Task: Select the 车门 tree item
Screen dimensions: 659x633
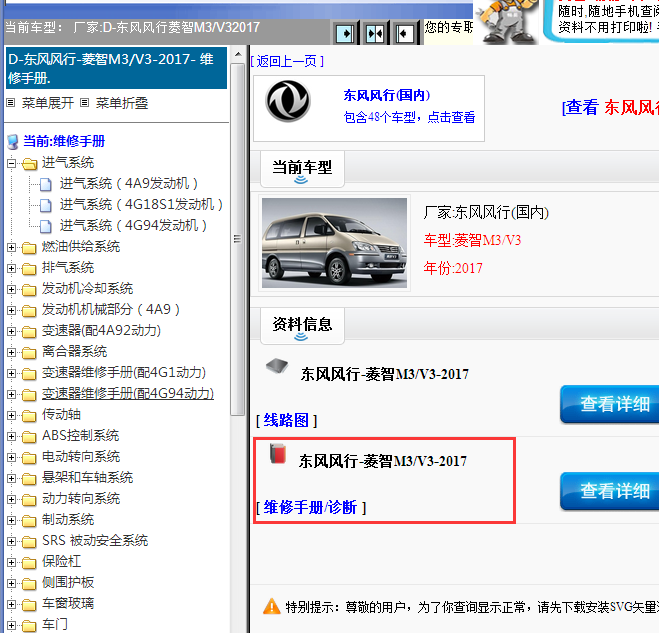Action: click(55, 625)
